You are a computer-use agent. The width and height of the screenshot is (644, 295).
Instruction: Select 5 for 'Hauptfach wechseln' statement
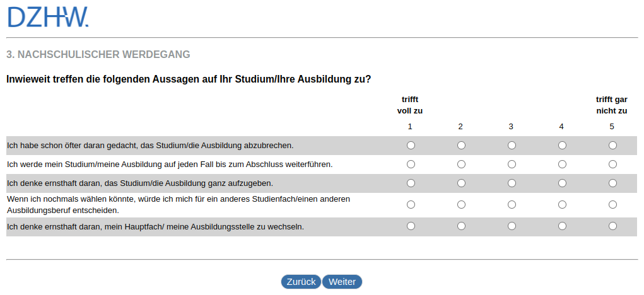[612, 226]
